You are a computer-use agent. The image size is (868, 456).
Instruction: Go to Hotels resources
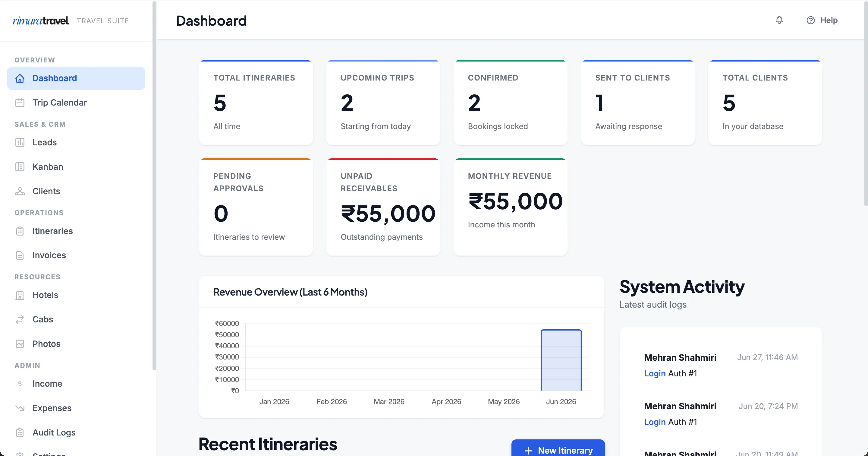(x=76, y=295)
